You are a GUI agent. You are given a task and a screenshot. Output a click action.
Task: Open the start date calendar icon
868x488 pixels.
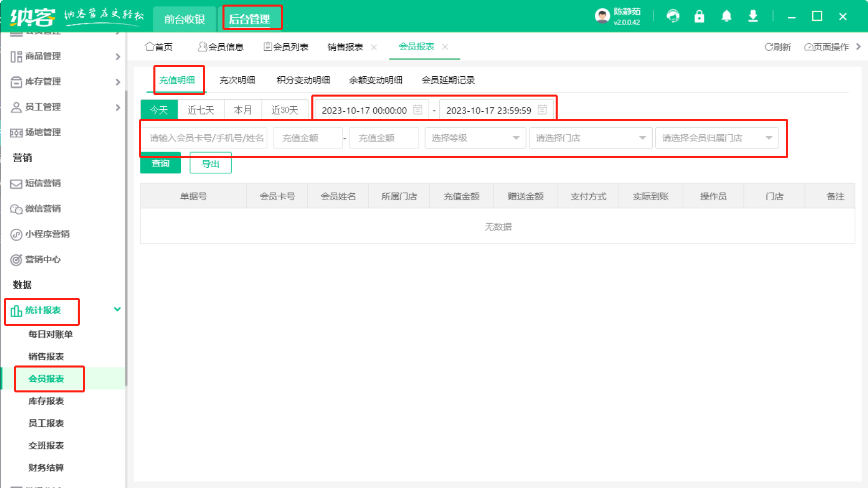(x=418, y=110)
